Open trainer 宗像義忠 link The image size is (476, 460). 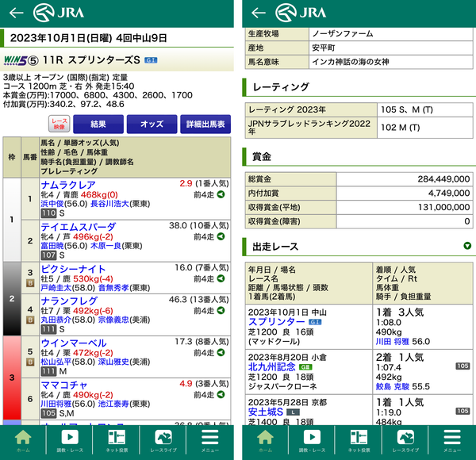(113, 320)
